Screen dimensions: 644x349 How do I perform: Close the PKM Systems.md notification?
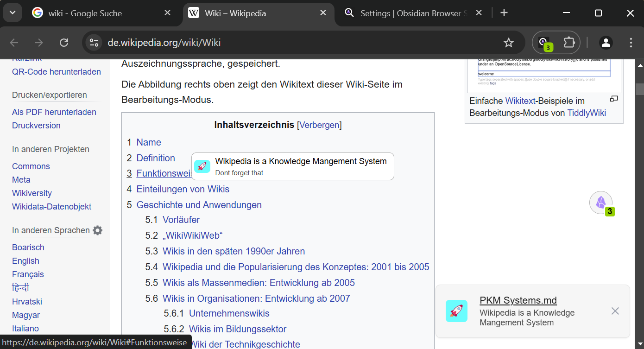[615, 311]
